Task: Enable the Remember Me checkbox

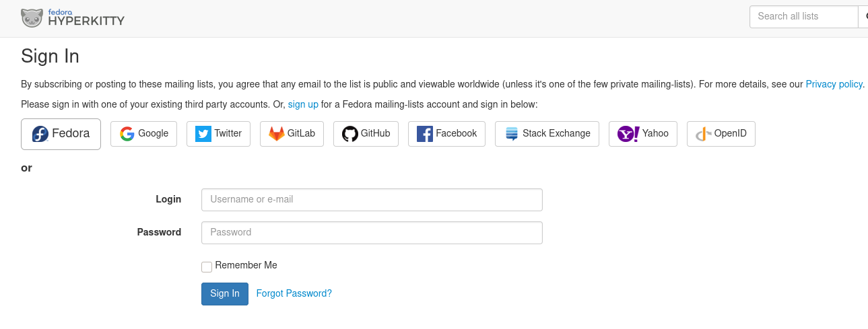Action: click(x=207, y=267)
